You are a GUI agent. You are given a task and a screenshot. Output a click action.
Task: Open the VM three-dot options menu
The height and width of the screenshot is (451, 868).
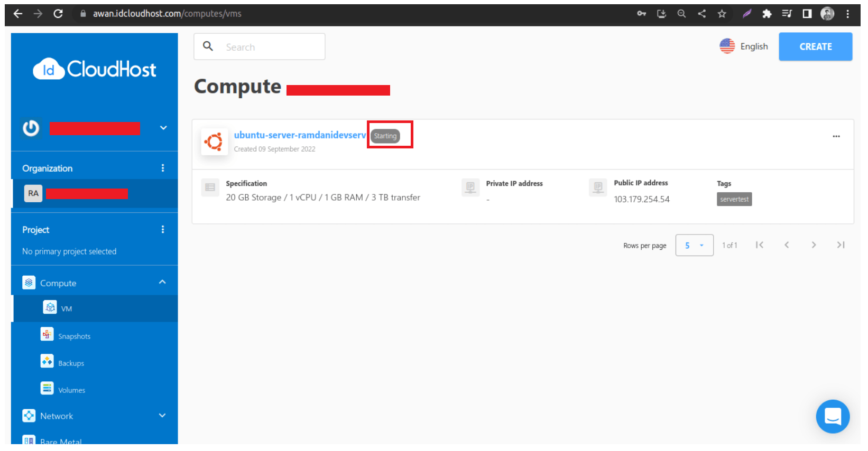(x=836, y=136)
